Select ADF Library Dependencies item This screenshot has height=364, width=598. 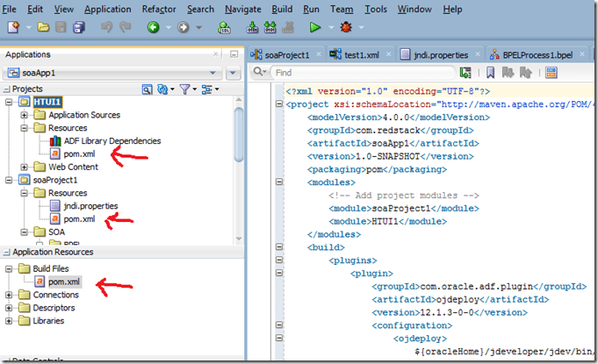coord(112,141)
